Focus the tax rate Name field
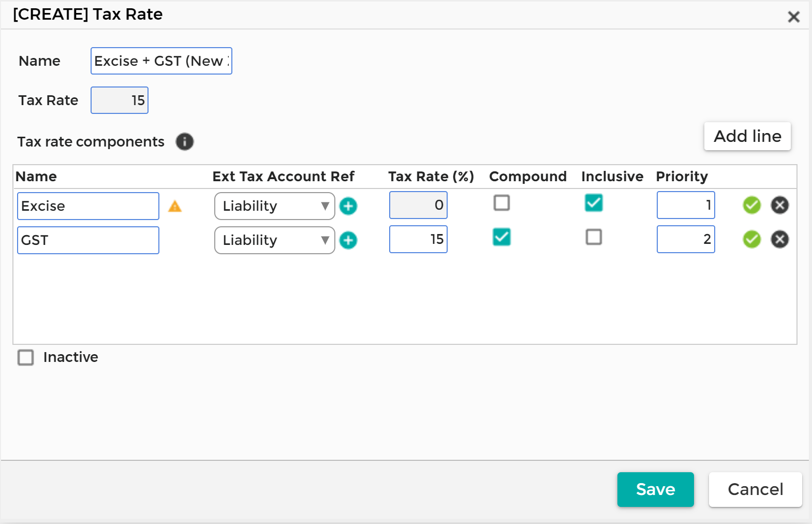812x524 pixels. click(x=161, y=61)
